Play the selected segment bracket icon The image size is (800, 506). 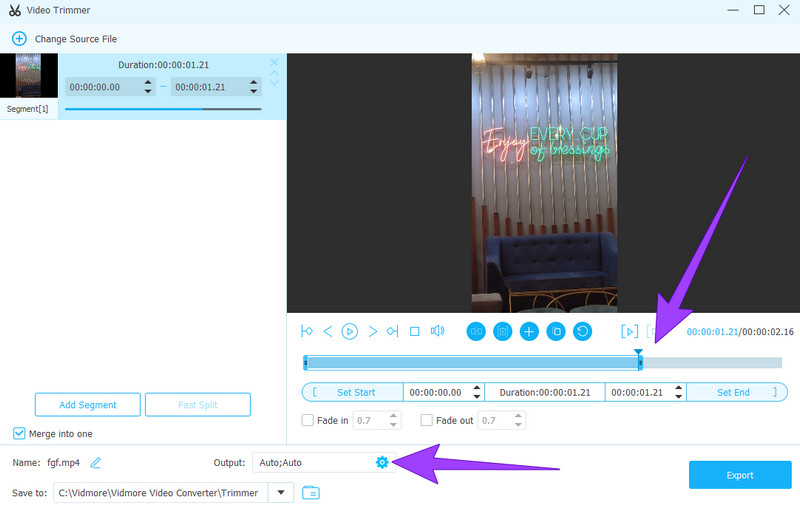click(630, 332)
